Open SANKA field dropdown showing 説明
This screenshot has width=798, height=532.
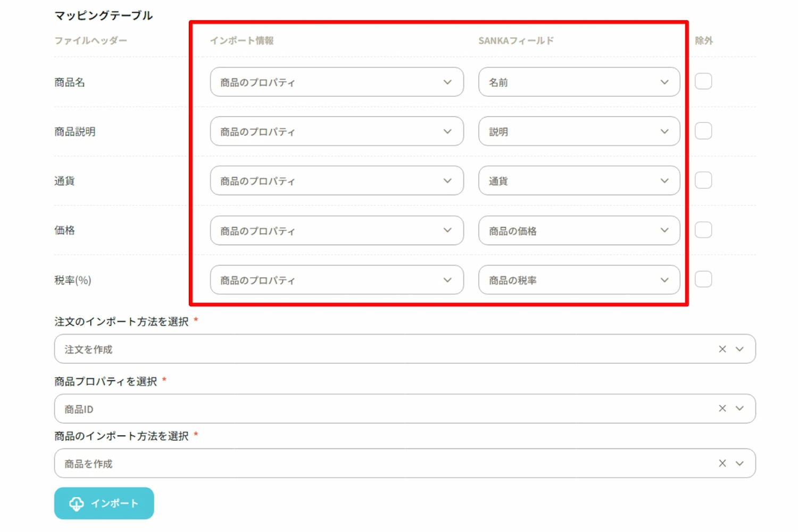(x=578, y=131)
